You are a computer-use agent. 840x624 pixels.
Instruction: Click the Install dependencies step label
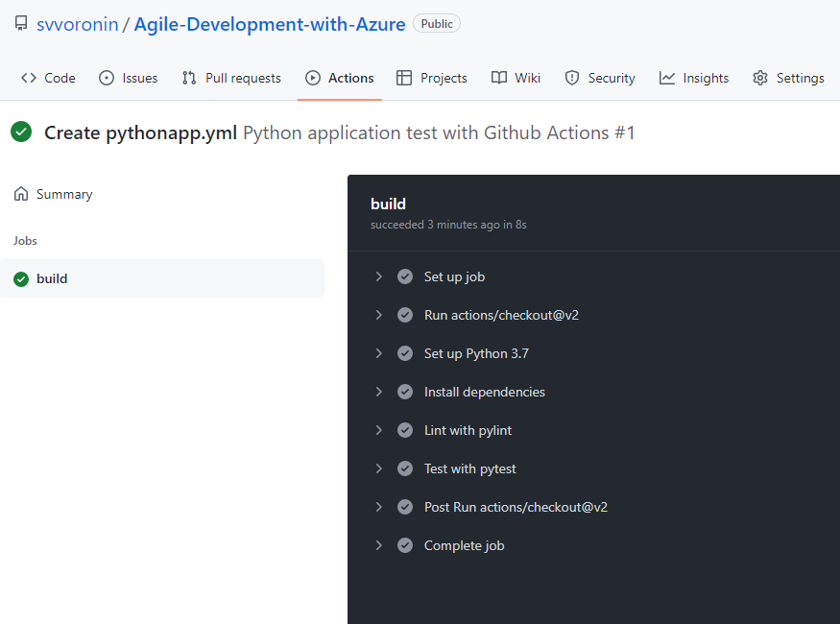pyautogui.click(x=484, y=392)
